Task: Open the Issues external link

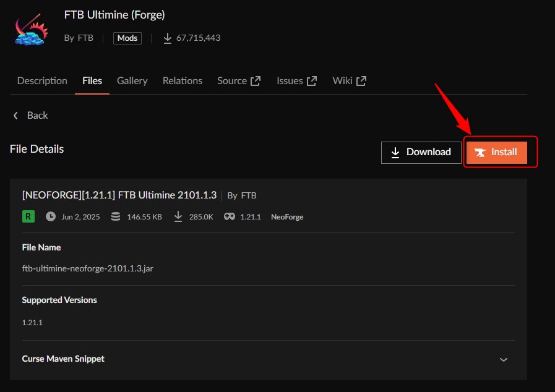Action: 296,80
